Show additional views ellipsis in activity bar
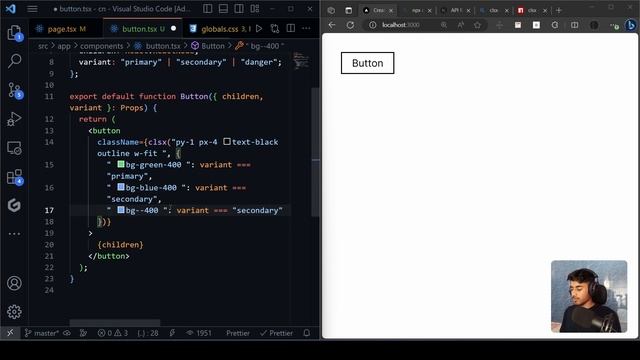The width and height of the screenshot is (640, 360). [14, 234]
